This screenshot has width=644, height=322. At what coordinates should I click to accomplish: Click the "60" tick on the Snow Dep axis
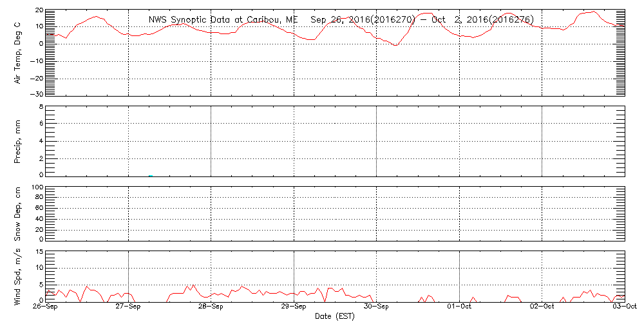pos(39,208)
